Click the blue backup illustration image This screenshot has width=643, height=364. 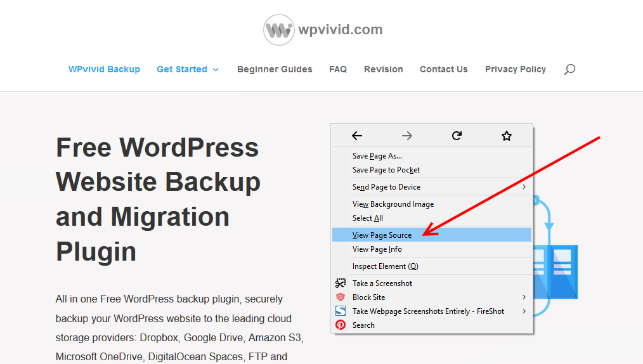[555, 257]
